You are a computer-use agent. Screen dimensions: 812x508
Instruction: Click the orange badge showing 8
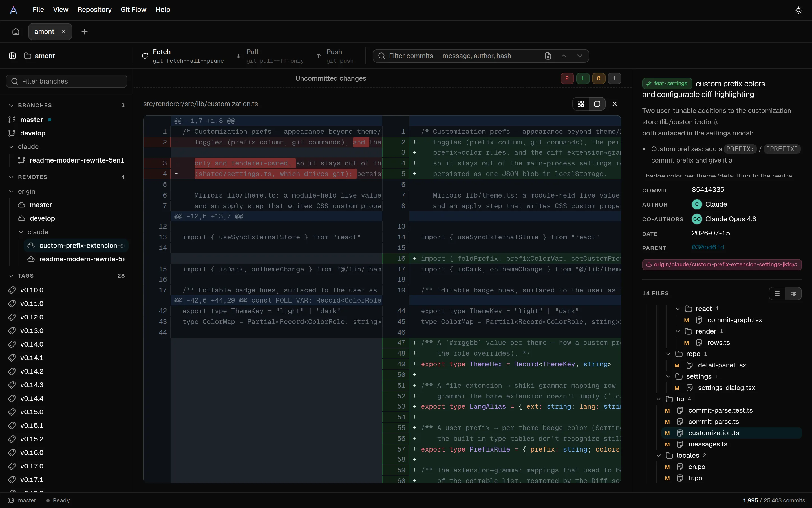point(599,78)
